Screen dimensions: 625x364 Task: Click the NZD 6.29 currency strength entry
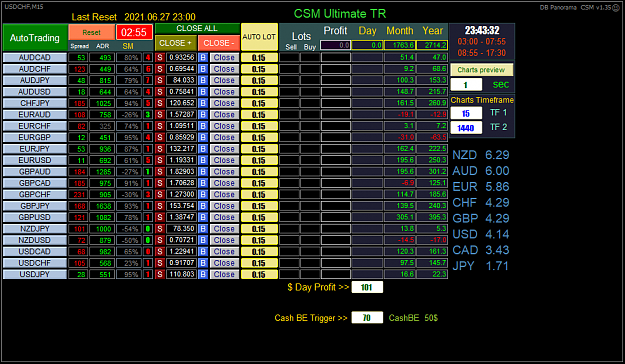point(481,155)
